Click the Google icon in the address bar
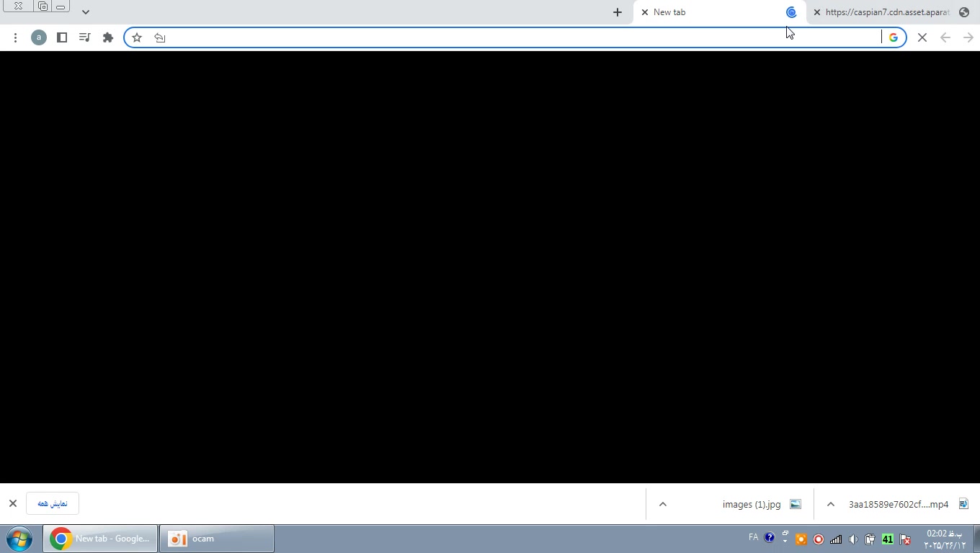The image size is (980, 553). (x=894, y=37)
